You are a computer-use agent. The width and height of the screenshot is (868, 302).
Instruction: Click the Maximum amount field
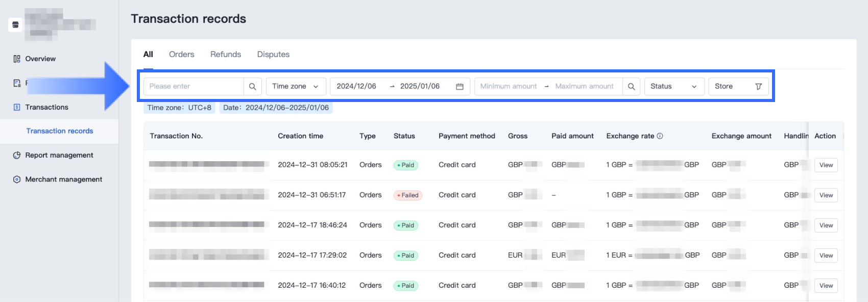(584, 87)
